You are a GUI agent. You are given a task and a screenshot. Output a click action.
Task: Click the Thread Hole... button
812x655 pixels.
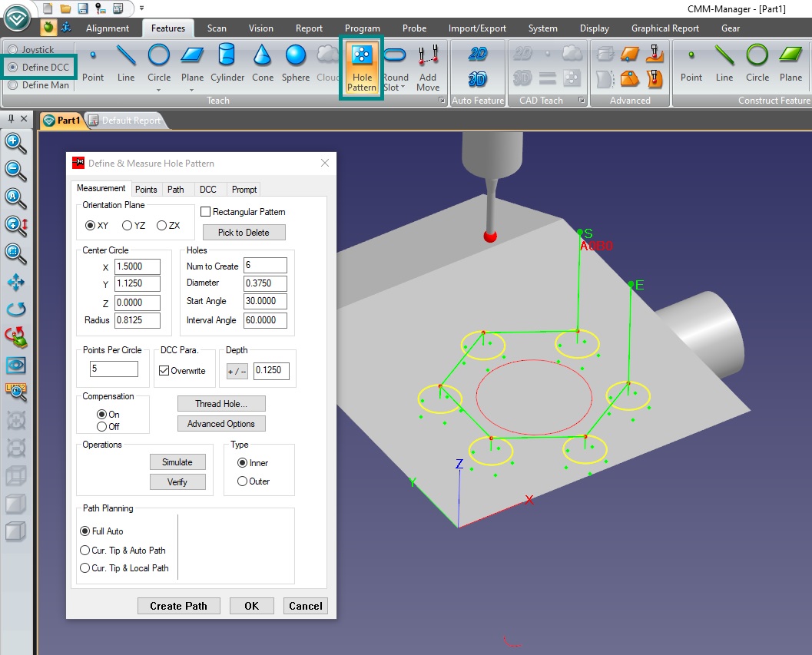[221, 404]
